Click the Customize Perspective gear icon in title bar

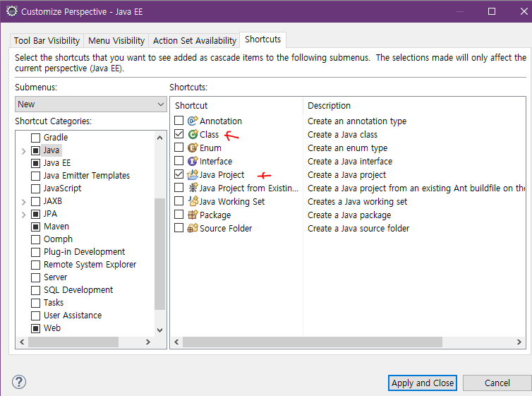12,11
